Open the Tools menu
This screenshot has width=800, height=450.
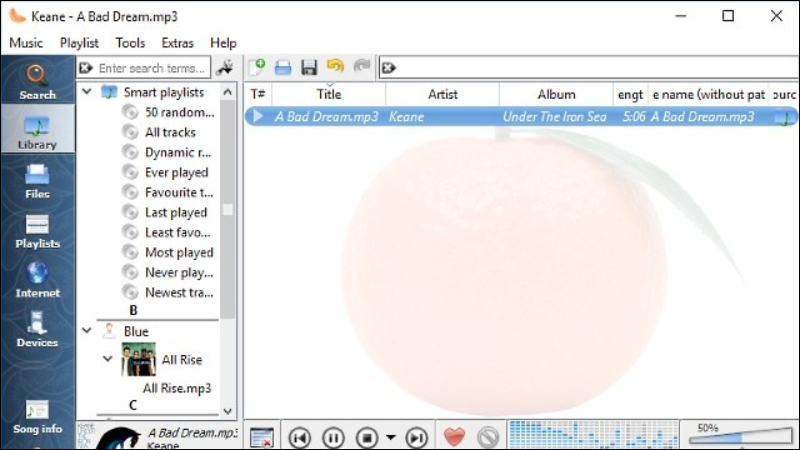130,43
